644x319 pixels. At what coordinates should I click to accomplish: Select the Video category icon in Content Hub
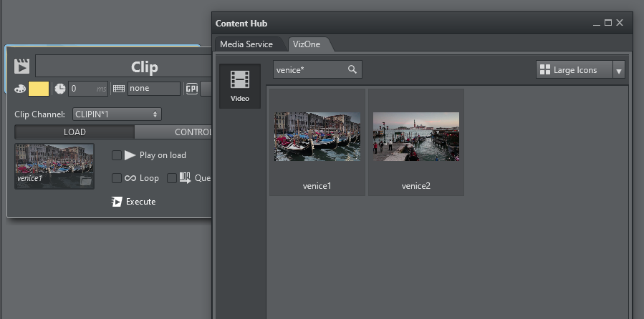coord(239,86)
